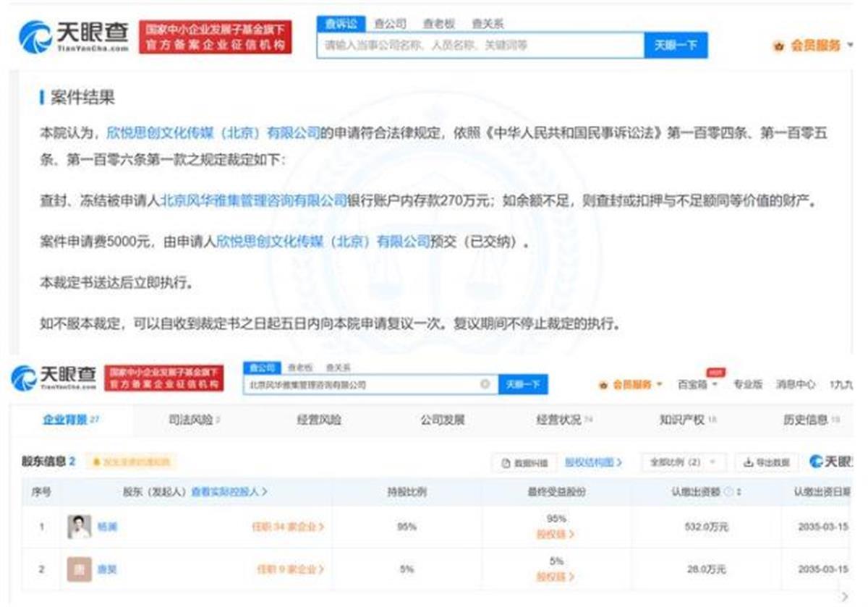Click the 持股比例 column header
868x607 pixels.
click(407, 491)
